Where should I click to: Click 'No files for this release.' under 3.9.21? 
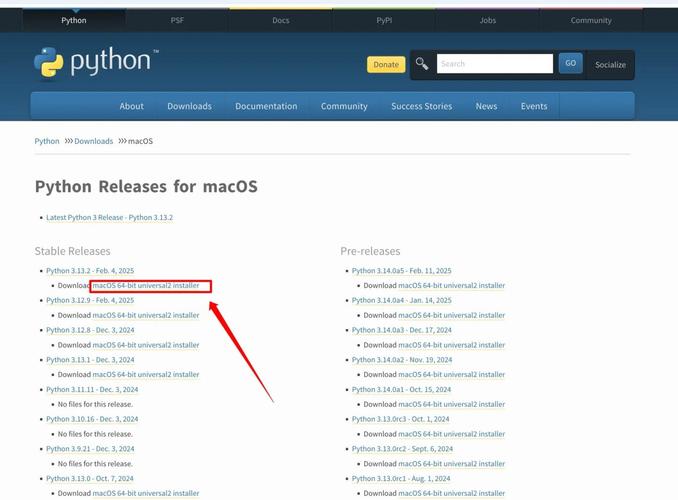[x=95, y=464]
